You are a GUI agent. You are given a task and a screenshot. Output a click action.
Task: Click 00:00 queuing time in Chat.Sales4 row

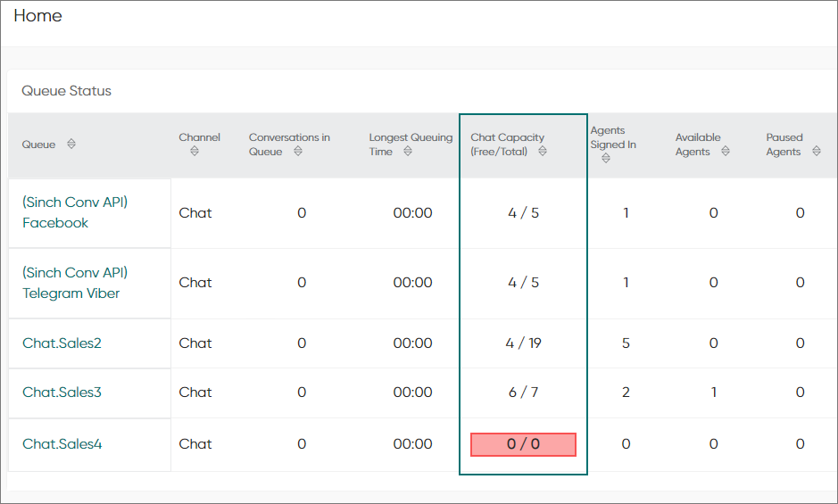(412, 444)
